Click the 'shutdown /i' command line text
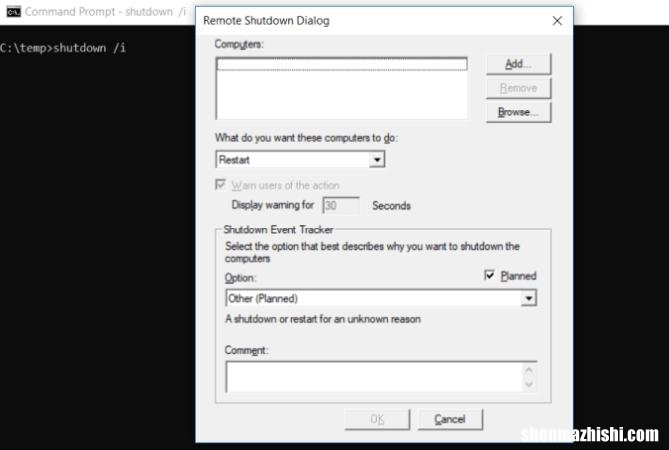 [89, 48]
